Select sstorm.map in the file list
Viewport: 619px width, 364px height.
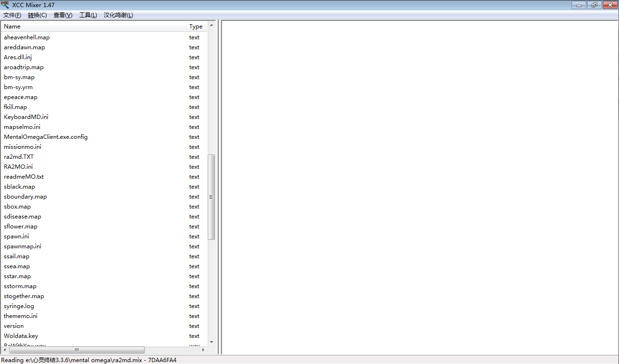(20, 286)
